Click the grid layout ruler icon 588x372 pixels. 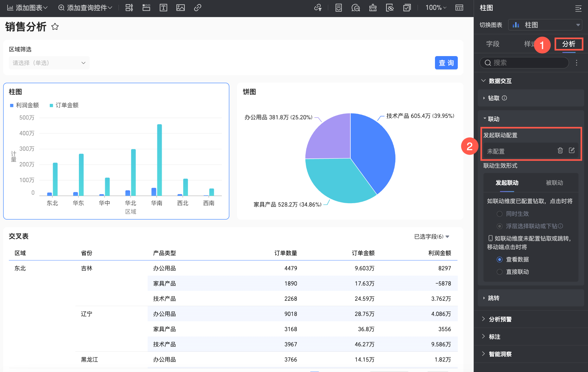pos(459,8)
